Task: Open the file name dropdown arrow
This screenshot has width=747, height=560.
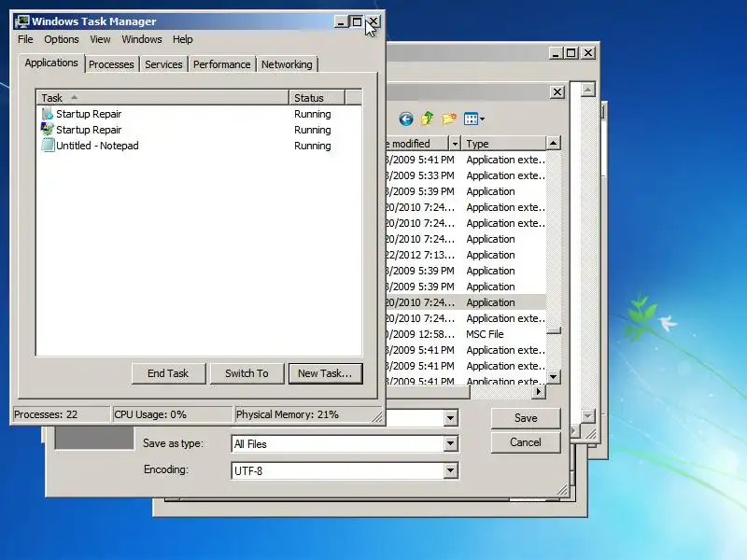Action: click(450, 418)
